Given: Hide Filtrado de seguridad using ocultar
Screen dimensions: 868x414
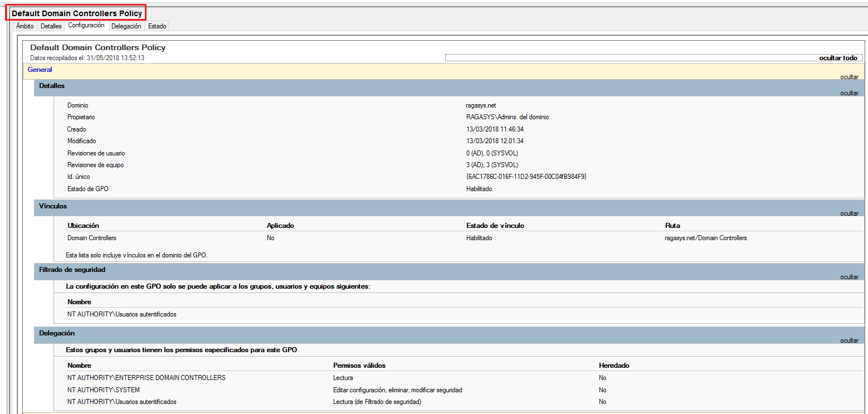Looking at the screenshot, I should (849, 276).
